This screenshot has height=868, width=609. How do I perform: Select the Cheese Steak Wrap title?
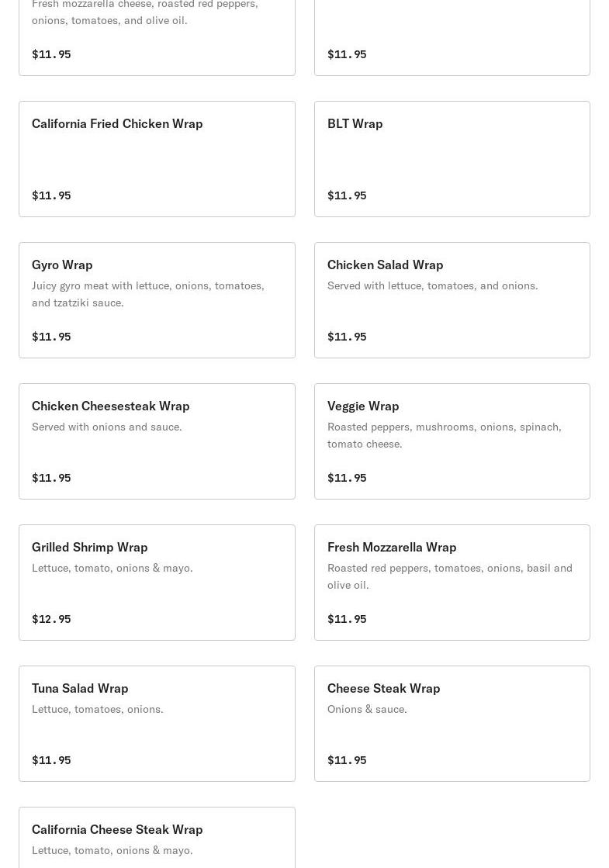383,689
